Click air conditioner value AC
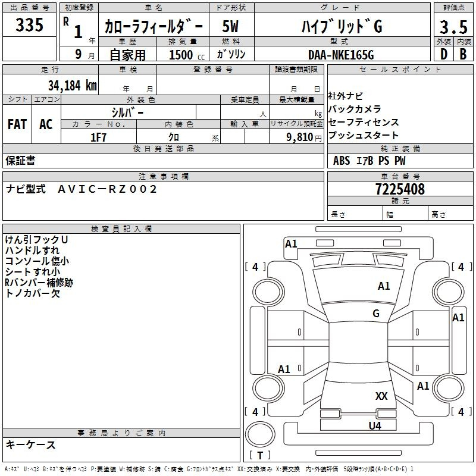The height and width of the screenshot is (476, 476). coord(46,124)
